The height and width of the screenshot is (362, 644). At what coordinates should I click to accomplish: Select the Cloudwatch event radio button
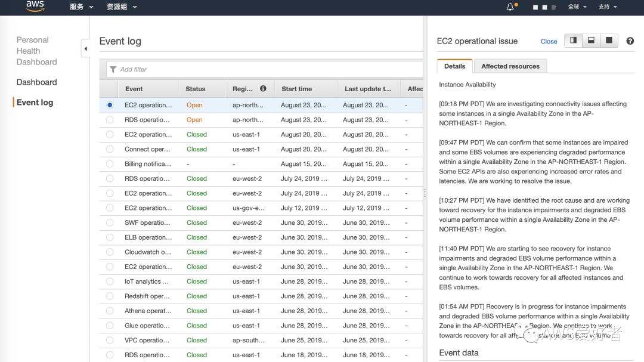click(110, 252)
